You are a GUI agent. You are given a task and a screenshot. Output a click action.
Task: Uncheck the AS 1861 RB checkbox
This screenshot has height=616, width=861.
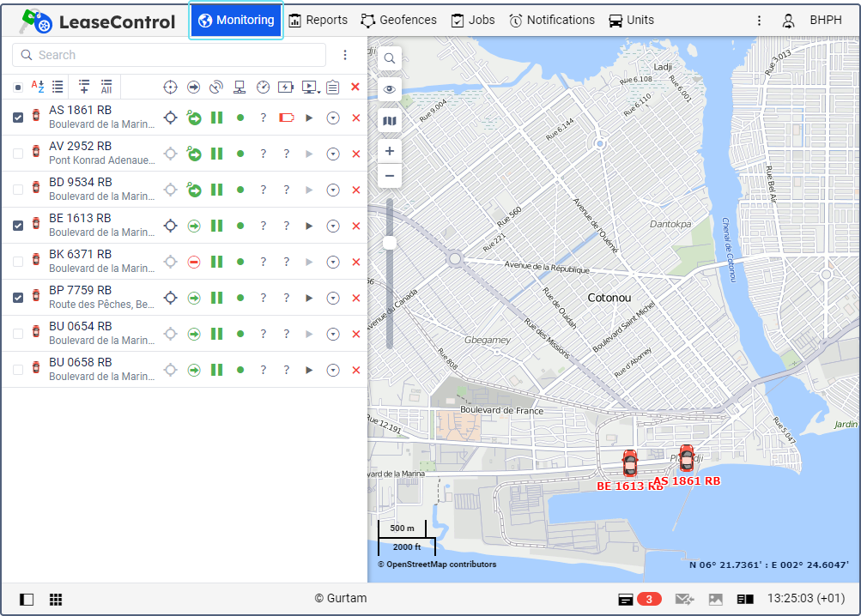coord(18,118)
